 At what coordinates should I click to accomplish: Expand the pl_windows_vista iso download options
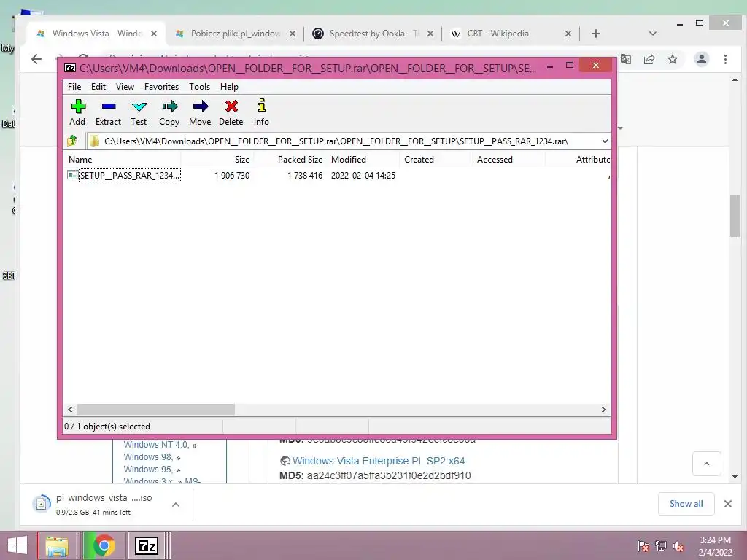[176, 505]
